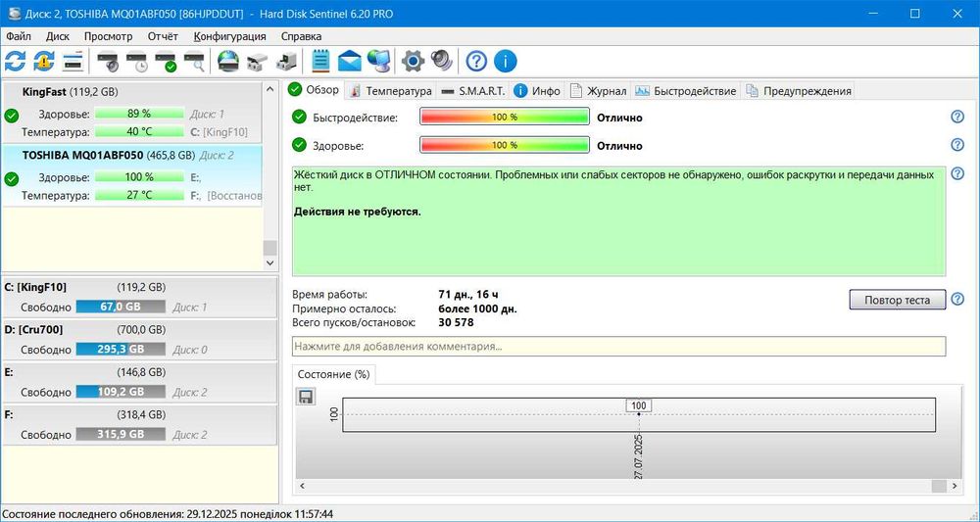Image resolution: width=980 pixels, height=522 pixels.
Task: Click the Повтор теста button
Action: (897, 300)
